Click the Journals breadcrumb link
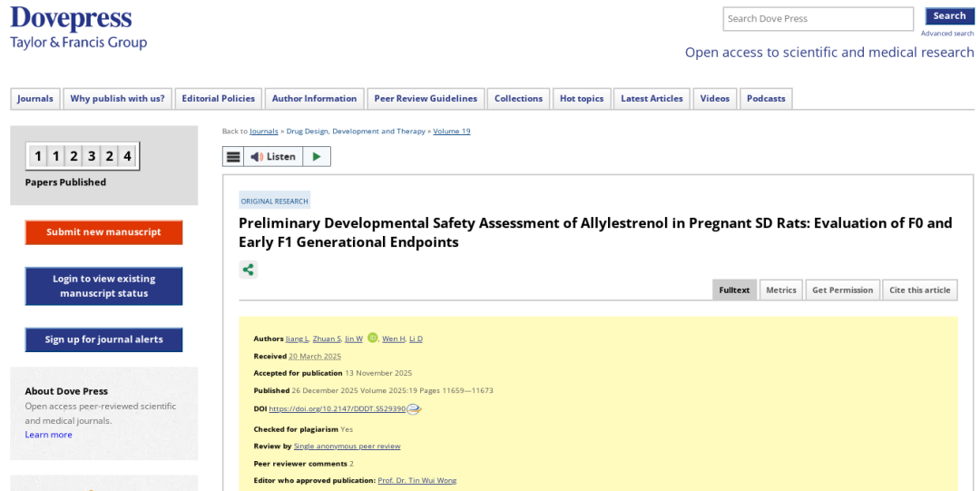This screenshot has height=491, width=980. pyautogui.click(x=264, y=132)
